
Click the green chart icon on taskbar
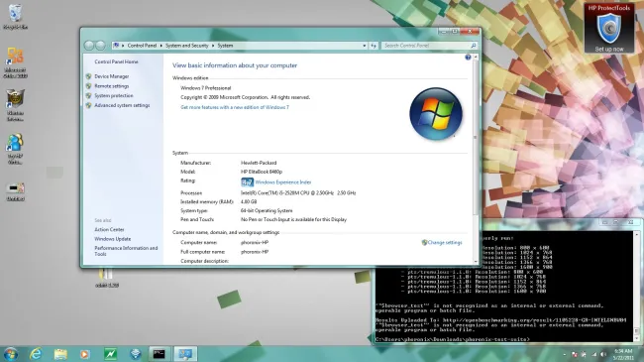pos(110,354)
